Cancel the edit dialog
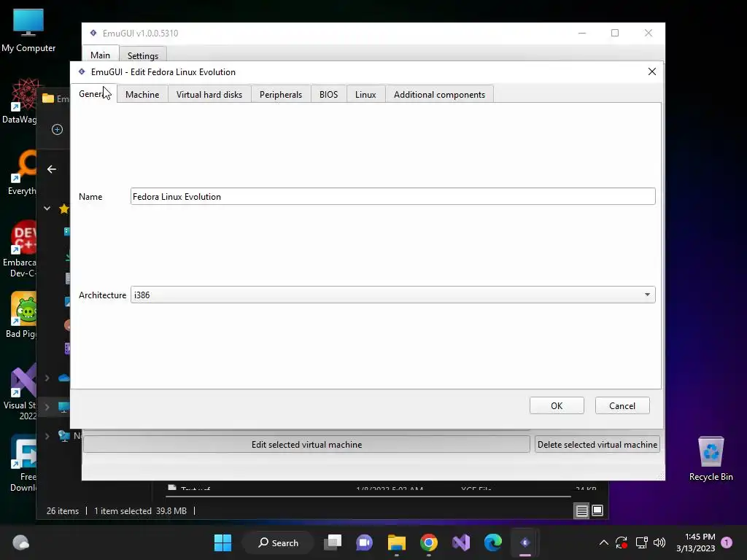 point(622,405)
